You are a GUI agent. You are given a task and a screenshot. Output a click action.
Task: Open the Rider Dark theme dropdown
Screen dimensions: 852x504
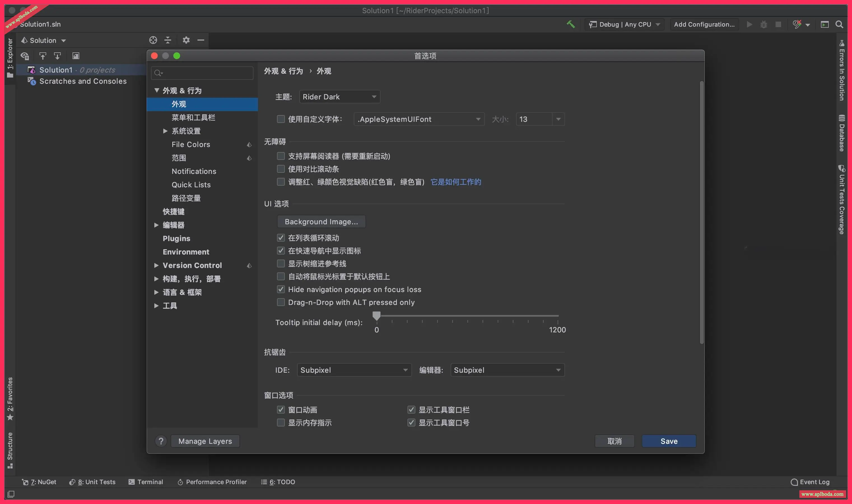[339, 97]
